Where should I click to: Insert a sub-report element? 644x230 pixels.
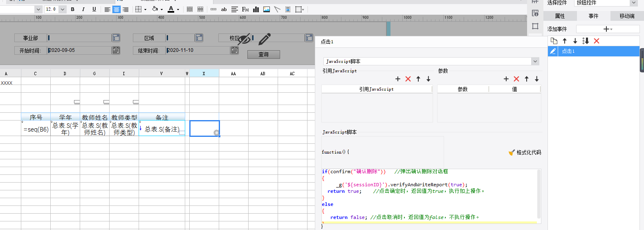(x=288, y=9)
